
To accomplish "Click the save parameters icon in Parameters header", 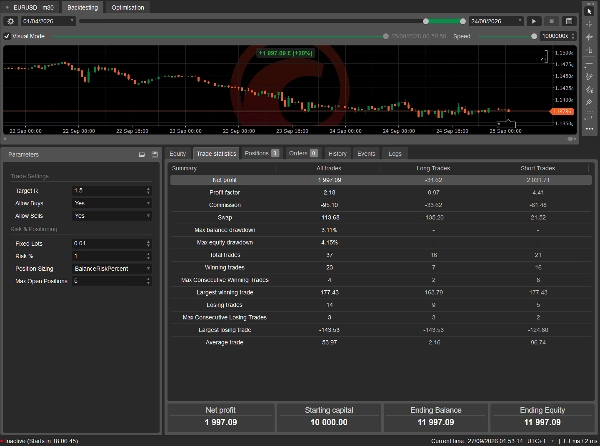I will click(155, 155).
